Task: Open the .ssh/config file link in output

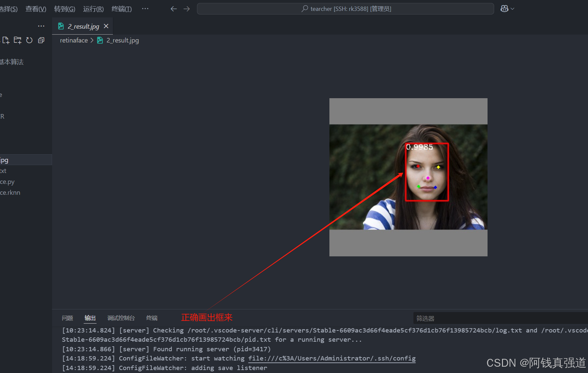Action: coord(332,359)
